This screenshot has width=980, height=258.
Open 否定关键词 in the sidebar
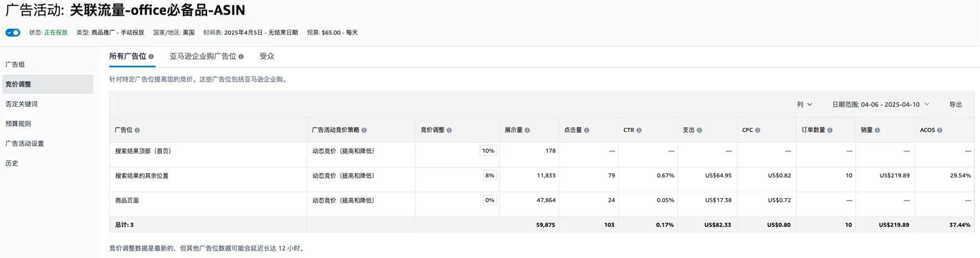pos(22,104)
